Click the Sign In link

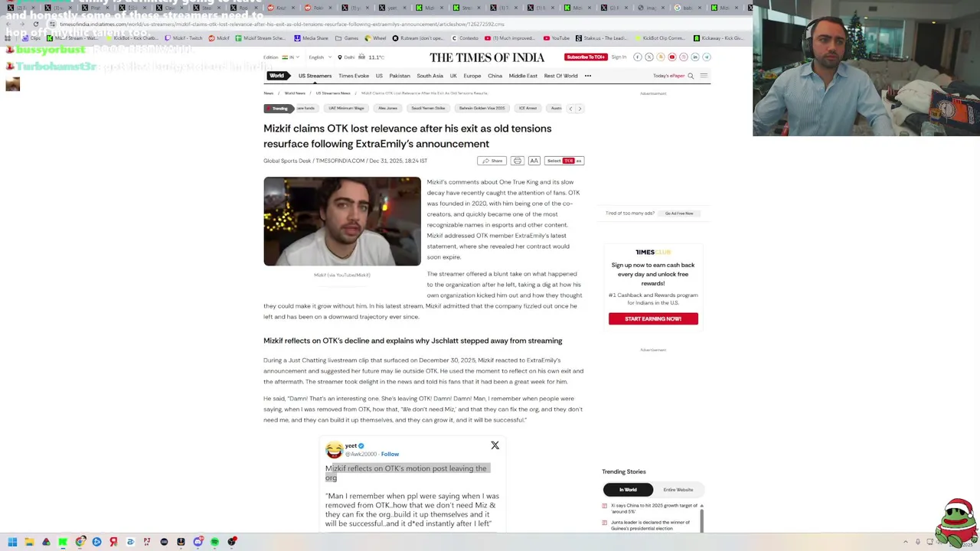coord(619,57)
